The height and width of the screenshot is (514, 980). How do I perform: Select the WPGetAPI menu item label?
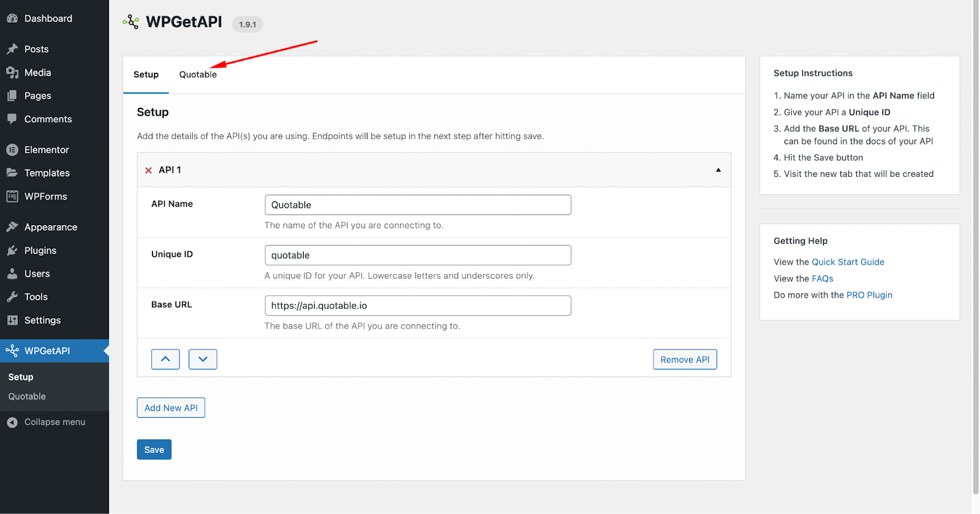click(47, 351)
